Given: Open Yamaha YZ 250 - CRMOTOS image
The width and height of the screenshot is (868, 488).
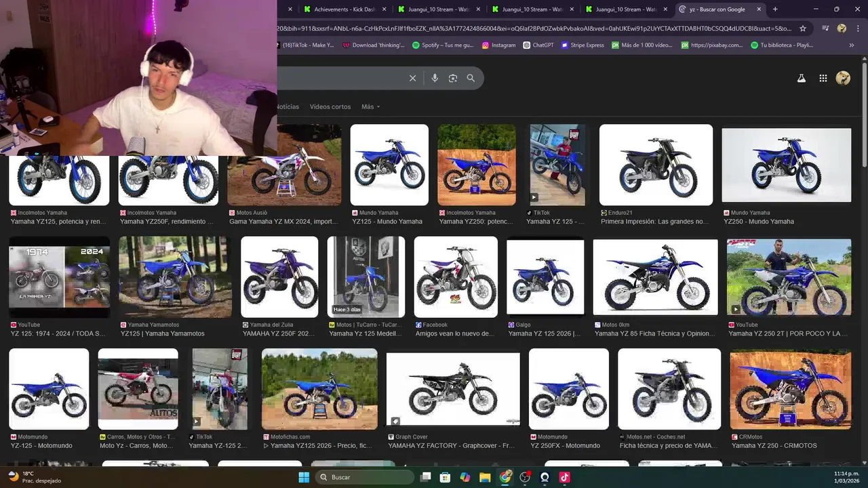Looking at the screenshot, I should tap(791, 389).
